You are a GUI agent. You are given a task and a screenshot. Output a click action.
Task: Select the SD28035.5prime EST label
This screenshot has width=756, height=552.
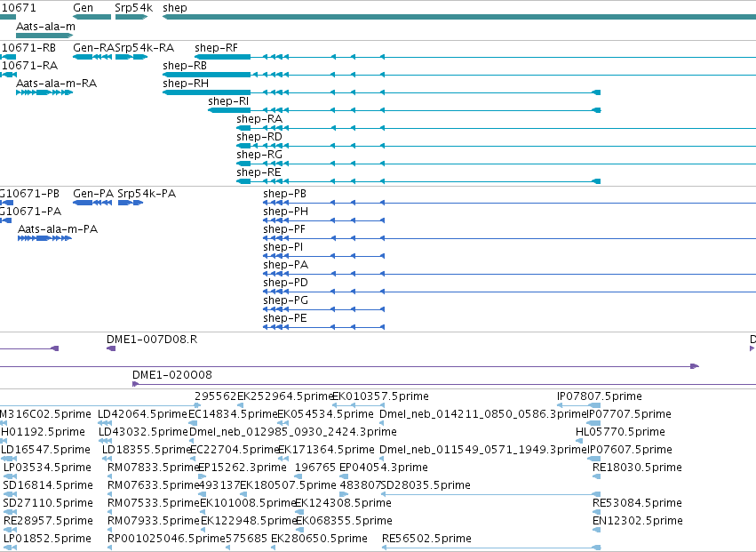pos(426,485)
